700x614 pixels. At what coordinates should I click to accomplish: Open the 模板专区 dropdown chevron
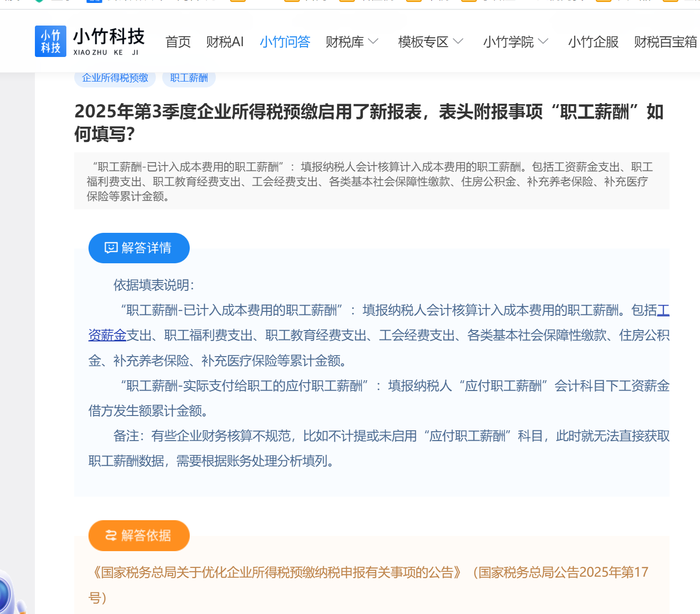pos(458,42)
